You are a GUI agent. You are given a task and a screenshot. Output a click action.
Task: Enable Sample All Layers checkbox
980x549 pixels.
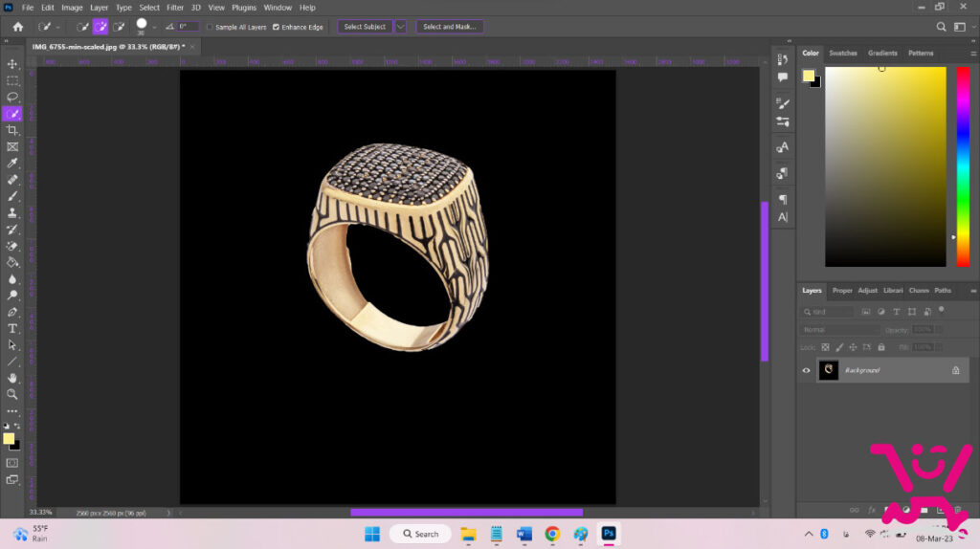tap(210, 27)
